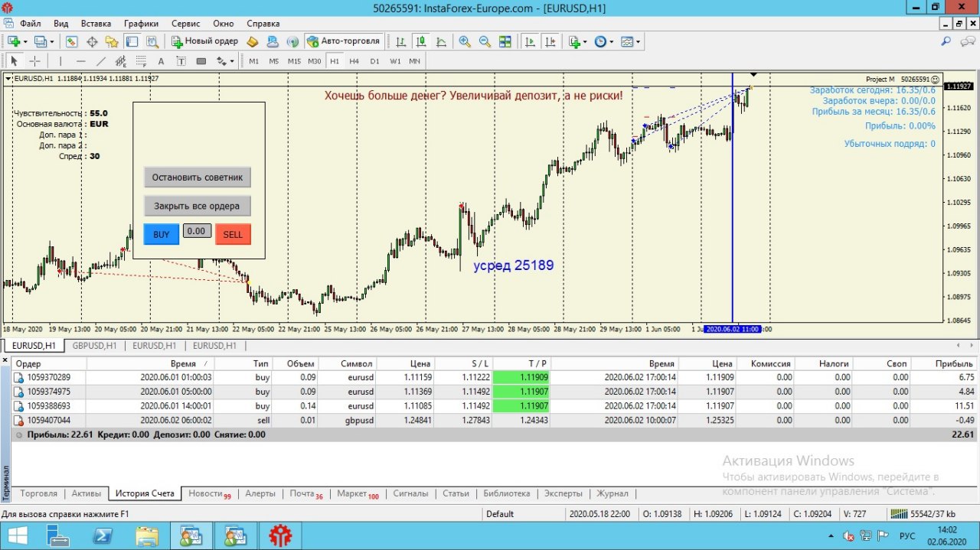Open the chat bubbles icon

967,41
